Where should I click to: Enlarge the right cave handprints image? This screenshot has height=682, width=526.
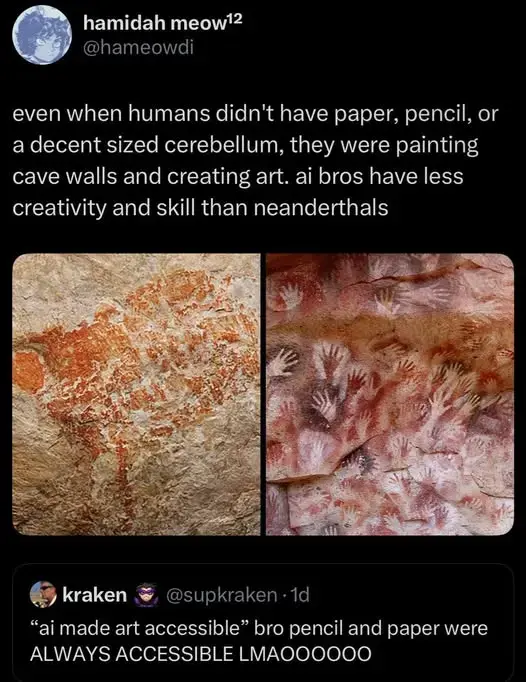[x=390, y=394]
